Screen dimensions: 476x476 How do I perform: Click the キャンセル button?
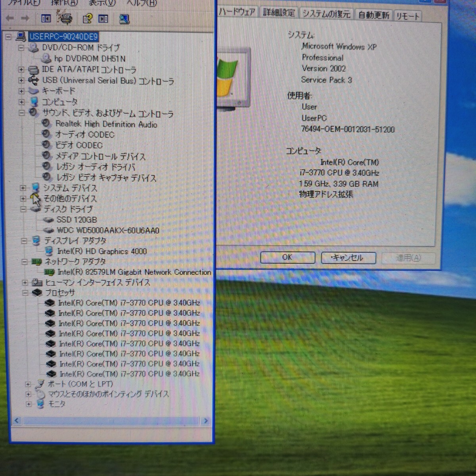[x=348, y=258]
